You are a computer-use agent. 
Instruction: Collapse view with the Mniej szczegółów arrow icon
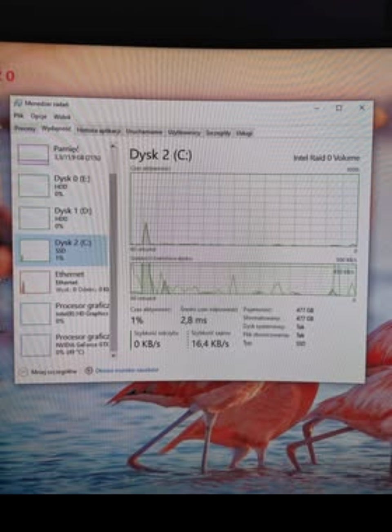point(24,371)
